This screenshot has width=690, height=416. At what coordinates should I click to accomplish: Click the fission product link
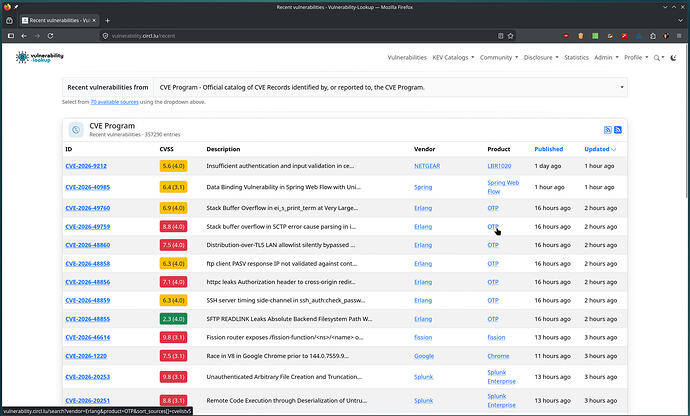496,338
